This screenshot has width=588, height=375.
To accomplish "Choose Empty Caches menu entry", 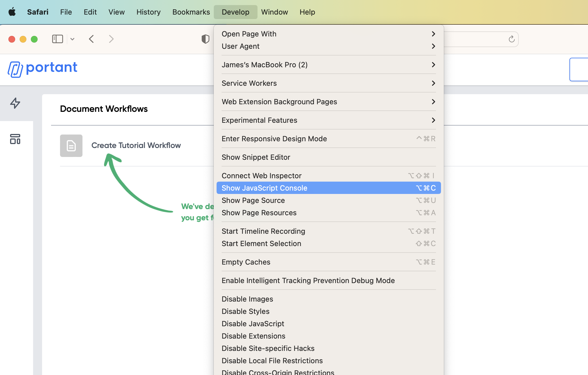I will [x=246, y=262].
